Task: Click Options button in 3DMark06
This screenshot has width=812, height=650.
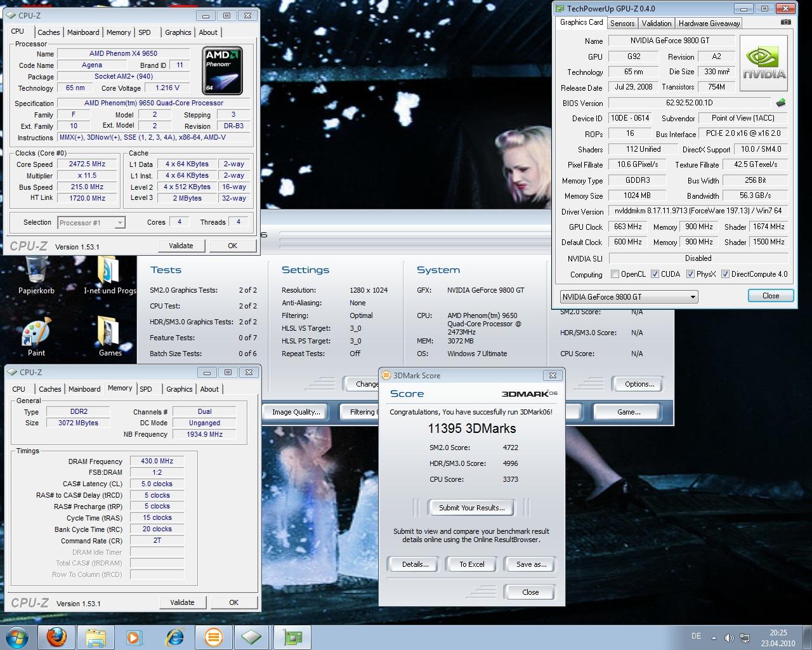Action: [x=639, y=384]
